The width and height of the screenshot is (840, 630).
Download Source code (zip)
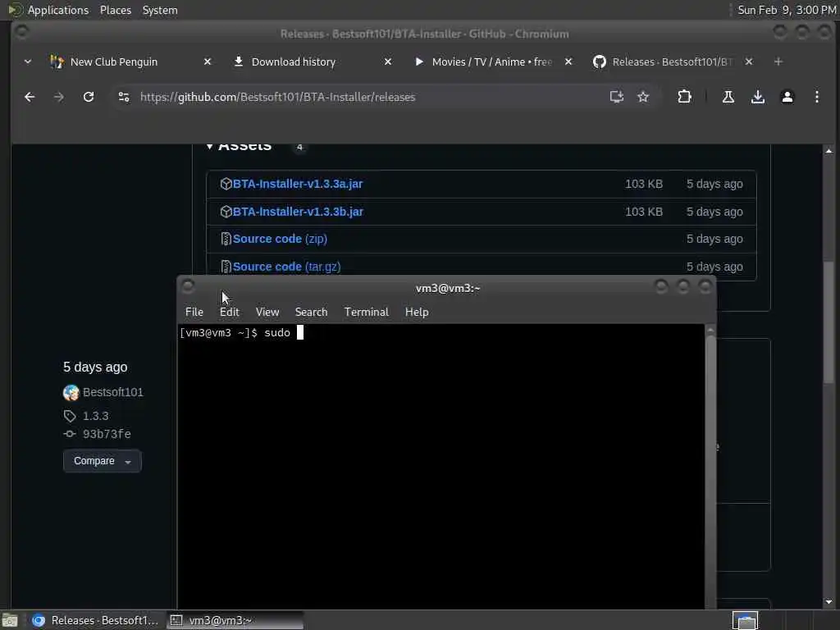click(280, 239)
